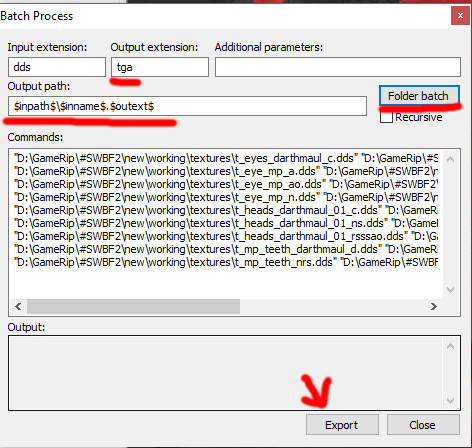The width and height of the screenshot is (472, 448).
Task: Select the t_eye_mp_n.dds command line
Action: [226, 197]
